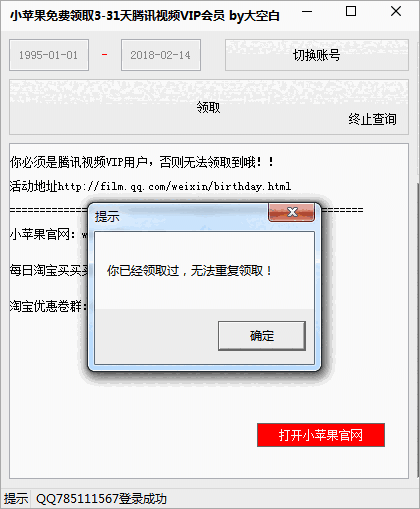Click the main window title text
The image size is (420, 509).
tap(145, 16)
